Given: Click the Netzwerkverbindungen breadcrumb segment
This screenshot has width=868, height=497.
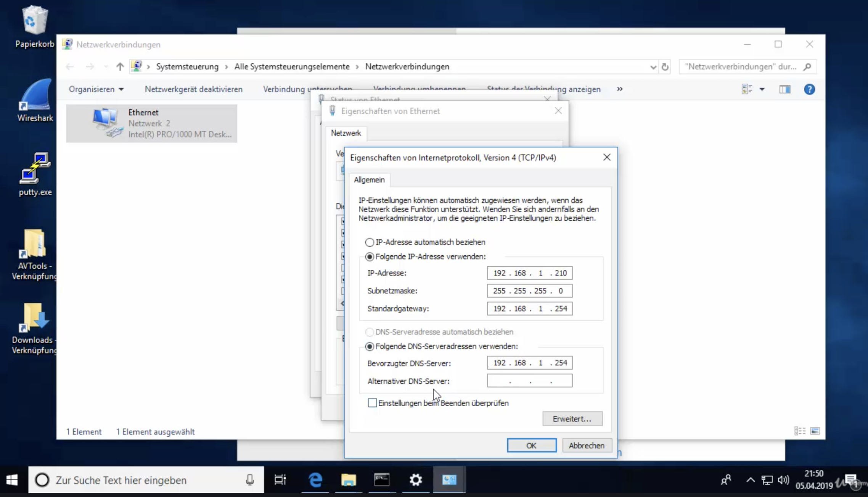Looking at the screenshot, I should tap(407, 67).
